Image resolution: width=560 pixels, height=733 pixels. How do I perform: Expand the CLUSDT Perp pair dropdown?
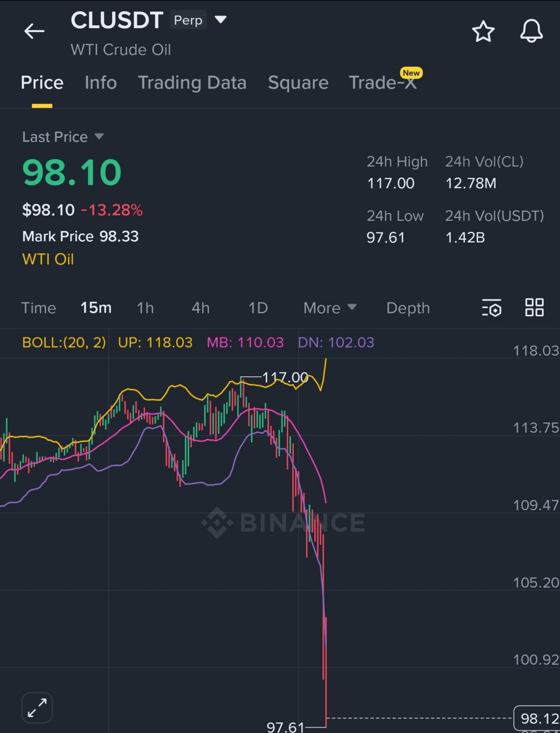(220, 20)
